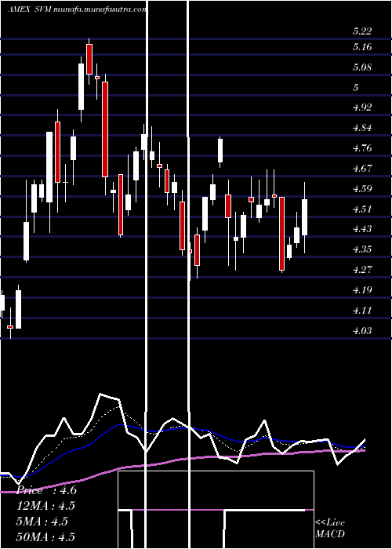Click the last white candlestick on the right

tap(304, 217)
